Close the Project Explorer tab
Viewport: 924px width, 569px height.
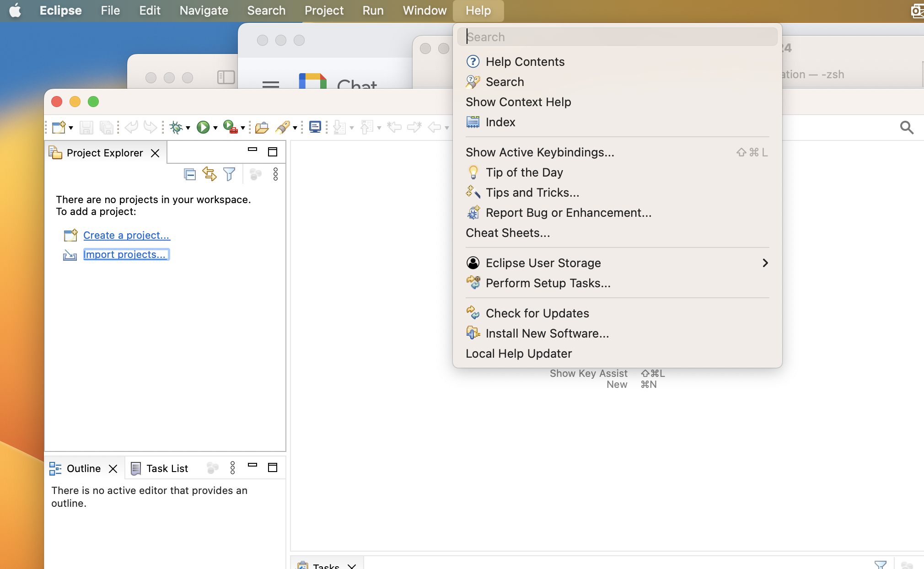click(155, 153)
